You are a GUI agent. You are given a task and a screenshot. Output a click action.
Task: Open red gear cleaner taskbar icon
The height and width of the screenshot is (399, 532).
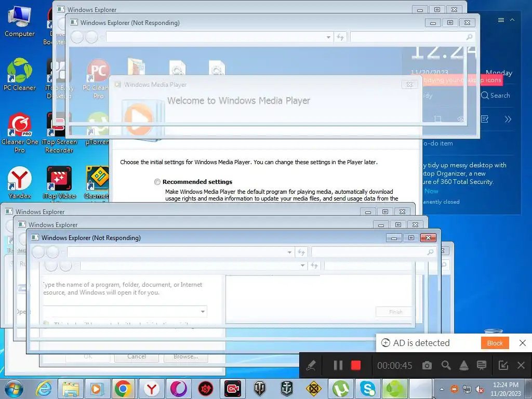tap(206, 389)
